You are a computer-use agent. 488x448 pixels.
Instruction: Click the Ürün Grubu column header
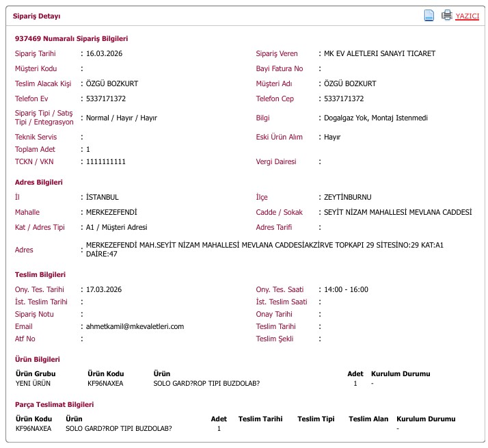pos(36,373)
